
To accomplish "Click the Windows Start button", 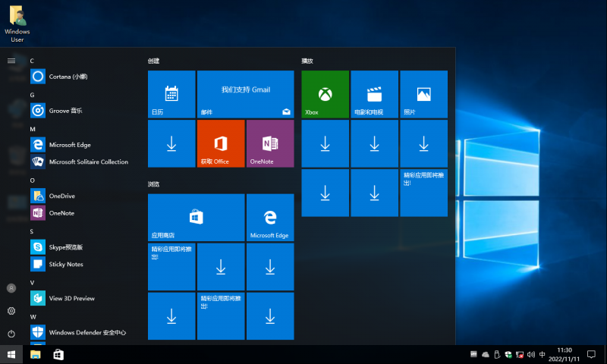I will [x=11, y=354].
